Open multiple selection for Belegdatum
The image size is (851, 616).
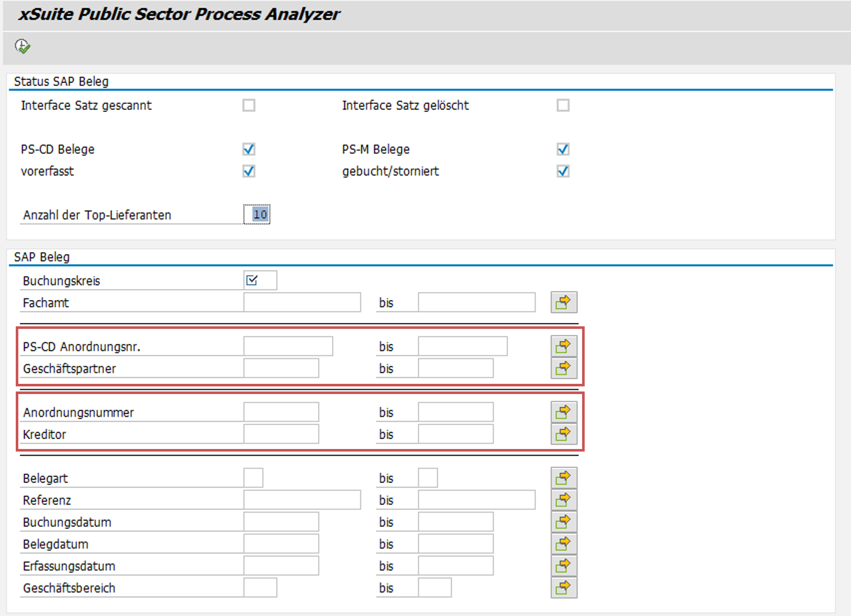coord(563,544)
